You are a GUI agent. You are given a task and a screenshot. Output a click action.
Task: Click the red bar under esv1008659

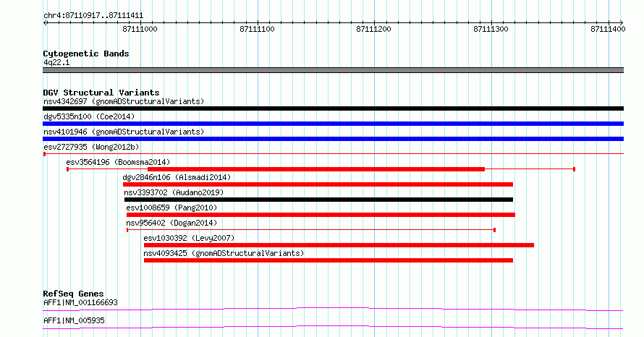[x=321, y=215]
